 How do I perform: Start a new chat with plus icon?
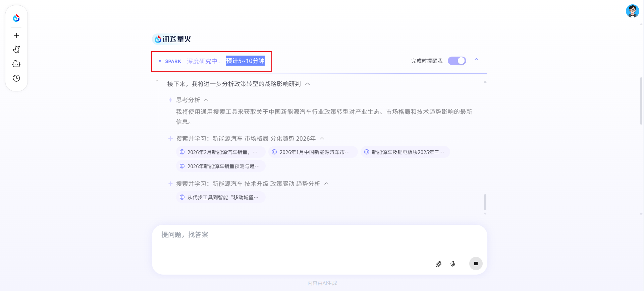click(16, 35)
